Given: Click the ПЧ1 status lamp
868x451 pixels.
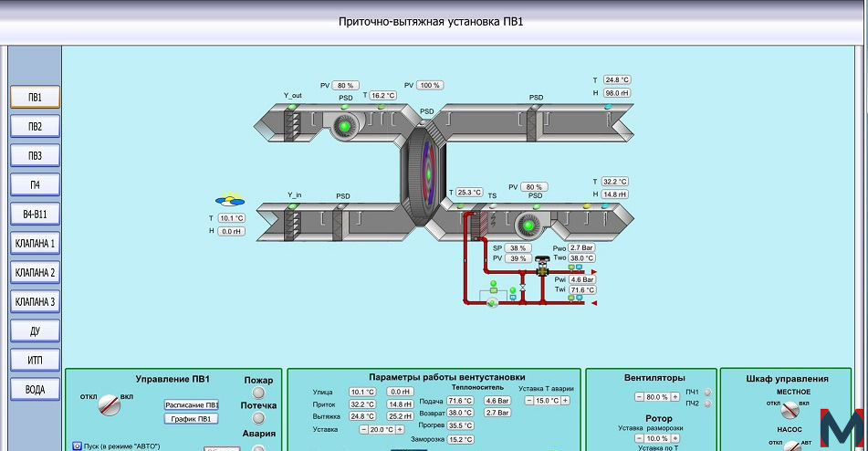Looking at the screenshot, I should [707, 393].
